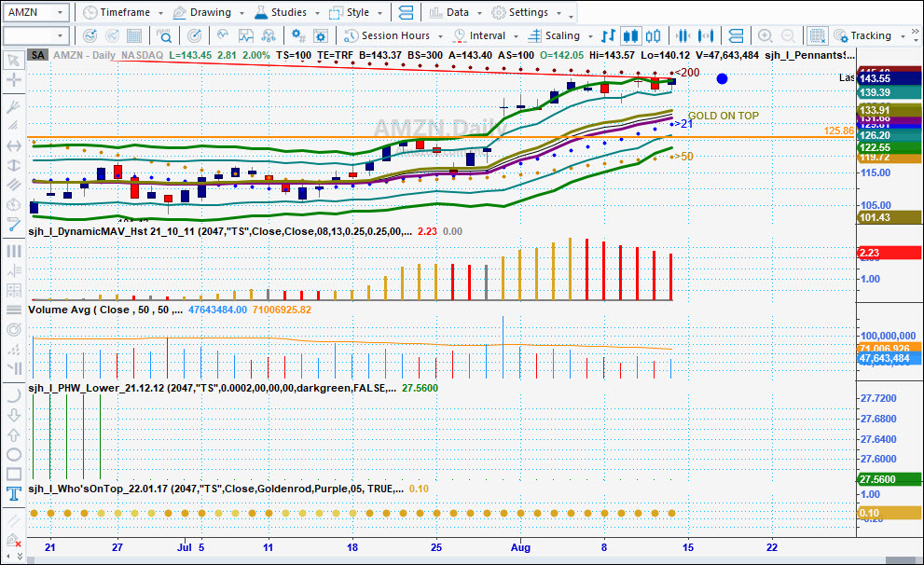Screen dimensions: 924x565
Task: Click the green 27.5600 axis label
Action: [x=890, y=479]
